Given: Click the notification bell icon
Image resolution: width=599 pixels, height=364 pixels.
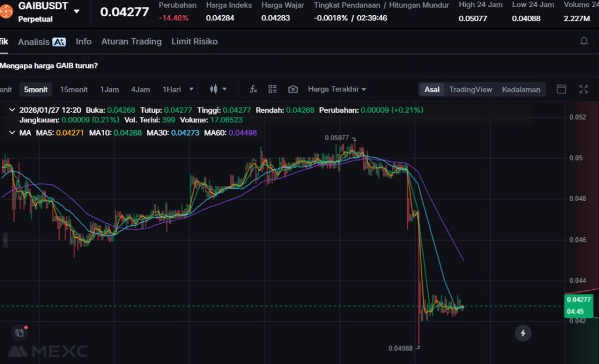Looking at the screenshot, I should click(x=584, y=41).
